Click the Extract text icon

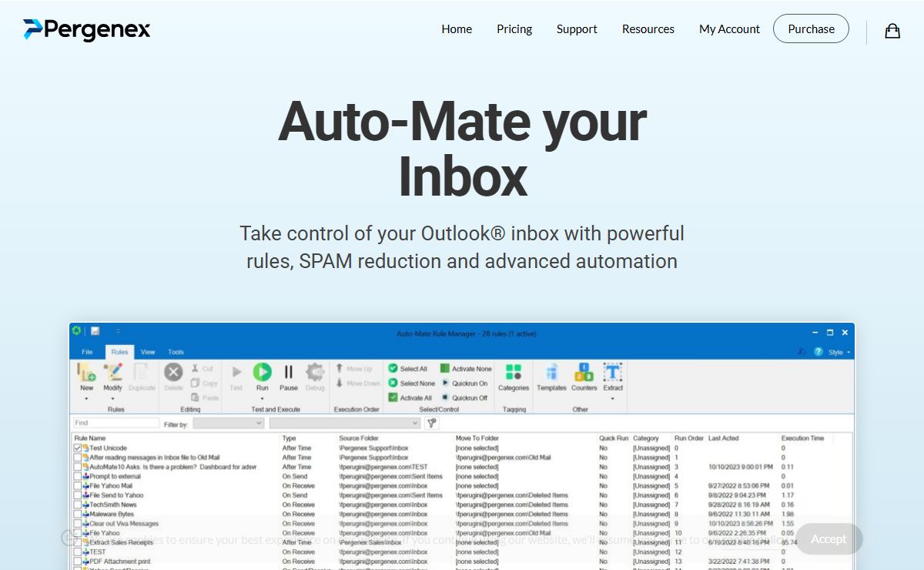[613, 373]
